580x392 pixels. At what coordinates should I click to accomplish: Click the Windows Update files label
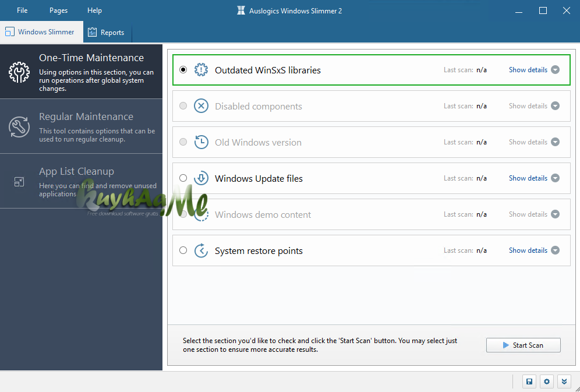(259, 179)
